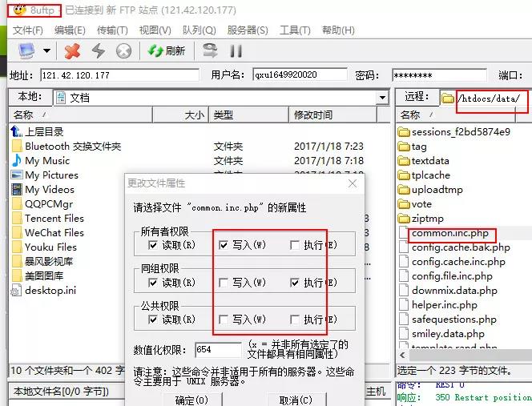Click the 用户名 username input field
Screen dimensions: 532x406
tap(300, 74)
